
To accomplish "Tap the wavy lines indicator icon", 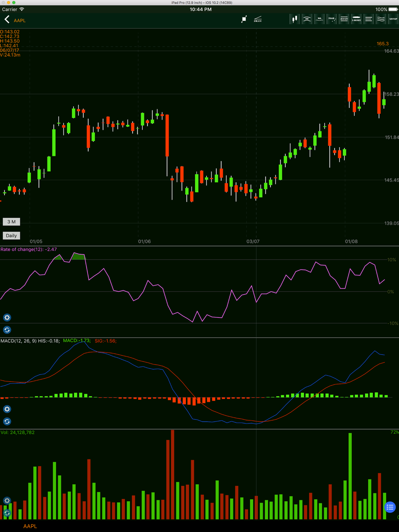I will 381,19.
